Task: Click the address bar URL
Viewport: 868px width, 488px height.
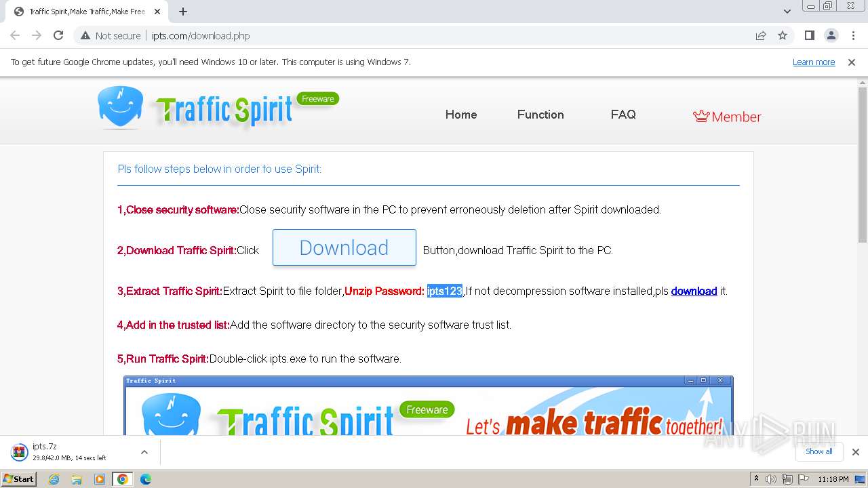Action: [x=201, y=36]
